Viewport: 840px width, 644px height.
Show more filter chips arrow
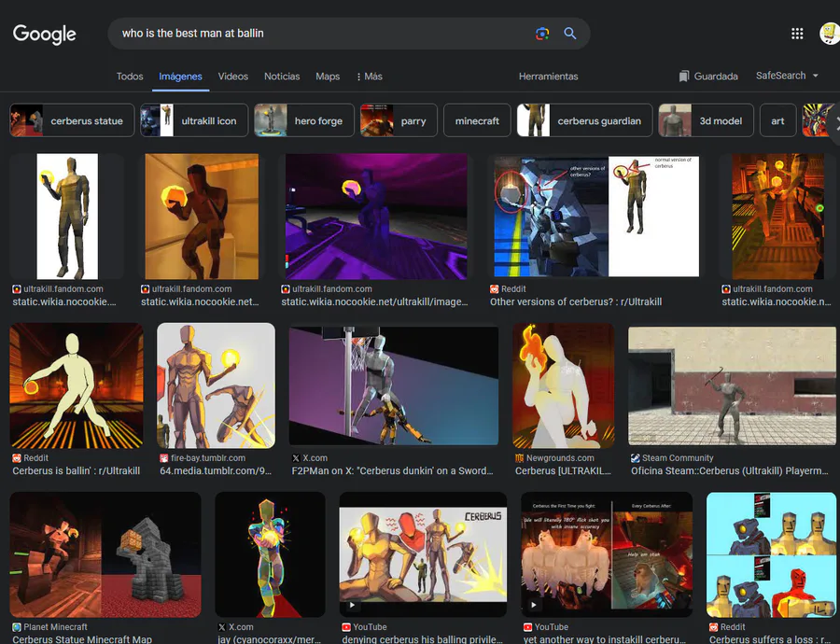(834, 124)
